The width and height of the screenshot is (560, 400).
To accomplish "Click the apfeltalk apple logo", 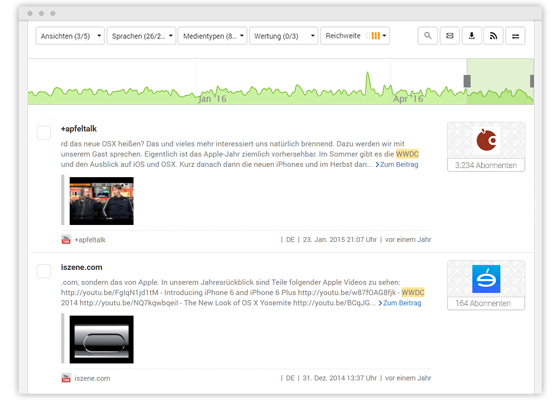I will (x=486, y=140).
